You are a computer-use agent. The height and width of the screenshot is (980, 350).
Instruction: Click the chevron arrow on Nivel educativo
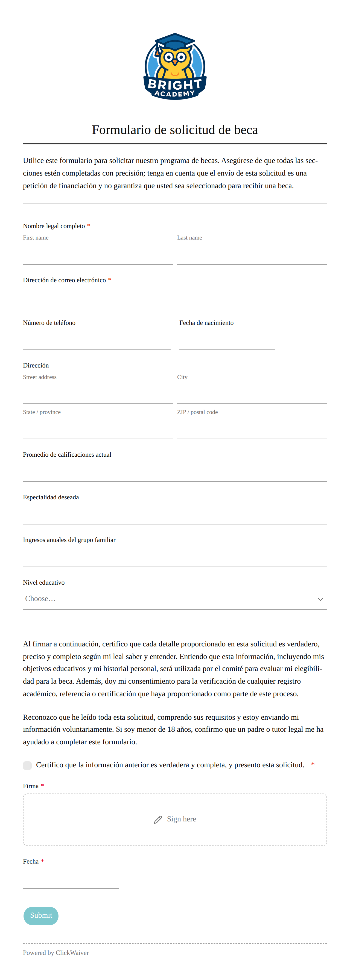(x=320, y=599)
